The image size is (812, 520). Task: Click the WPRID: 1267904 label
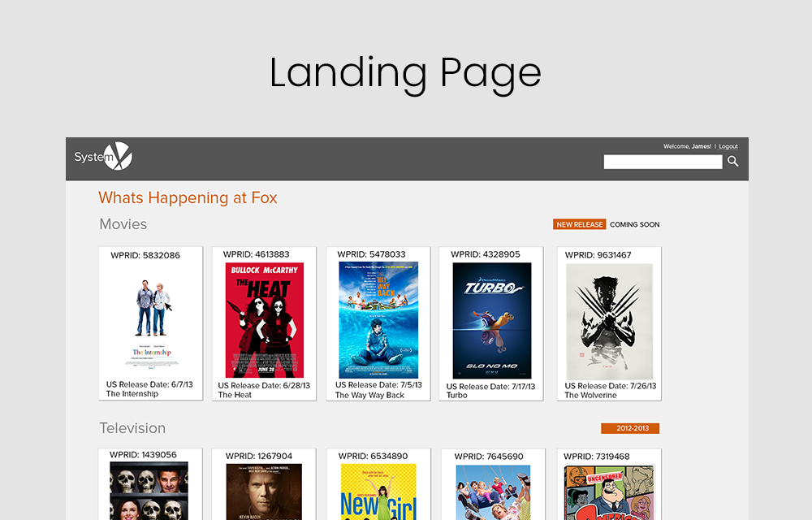259,457
